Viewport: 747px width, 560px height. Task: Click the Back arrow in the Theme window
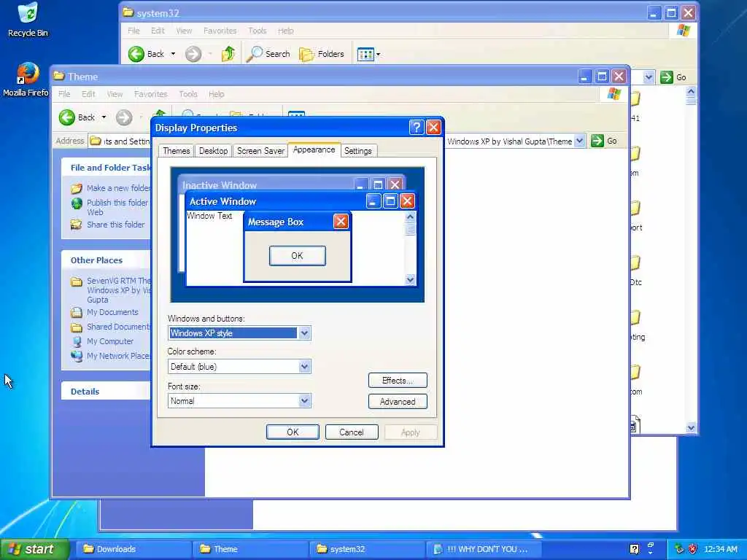pos(67,117)
